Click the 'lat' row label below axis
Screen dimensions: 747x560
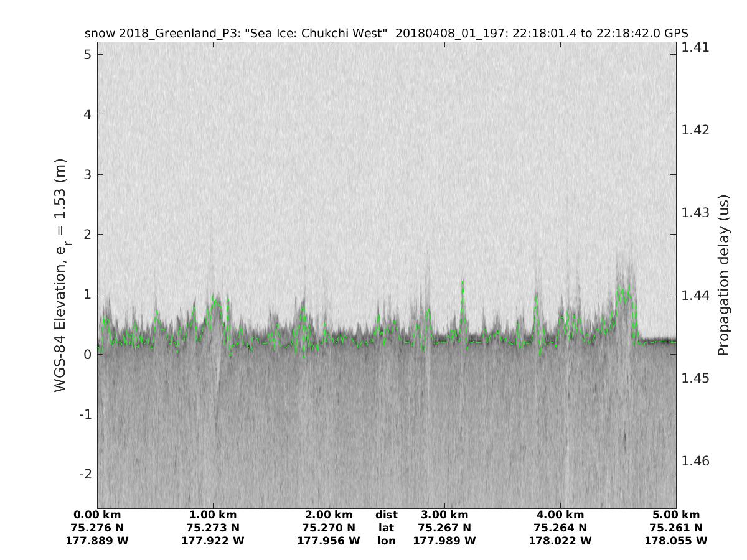tap(387, 528)
